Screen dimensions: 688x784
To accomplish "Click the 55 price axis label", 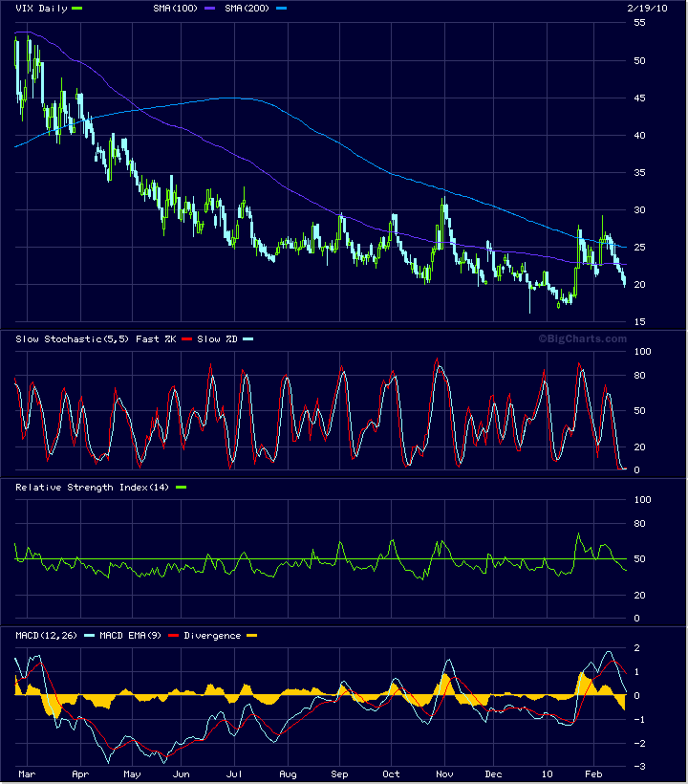I will tap(639, 23).
